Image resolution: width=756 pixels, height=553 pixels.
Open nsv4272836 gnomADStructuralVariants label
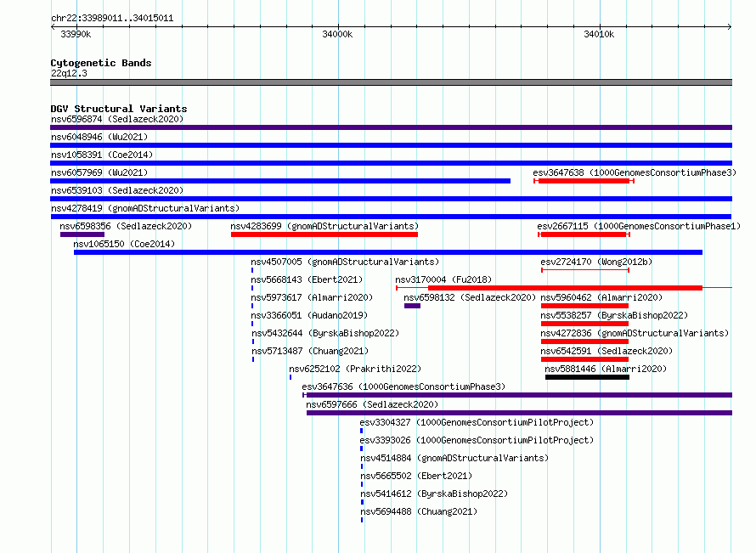tap(635, 333)
